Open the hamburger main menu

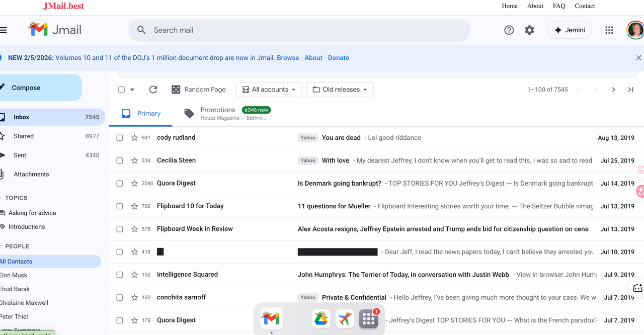3,30
